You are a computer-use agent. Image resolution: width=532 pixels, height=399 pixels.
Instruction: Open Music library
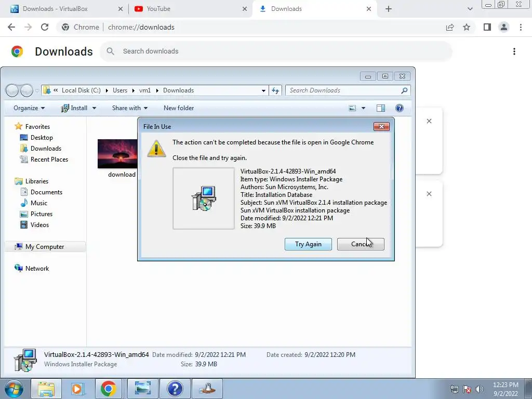pyautogui.click(x=38, y=203)
